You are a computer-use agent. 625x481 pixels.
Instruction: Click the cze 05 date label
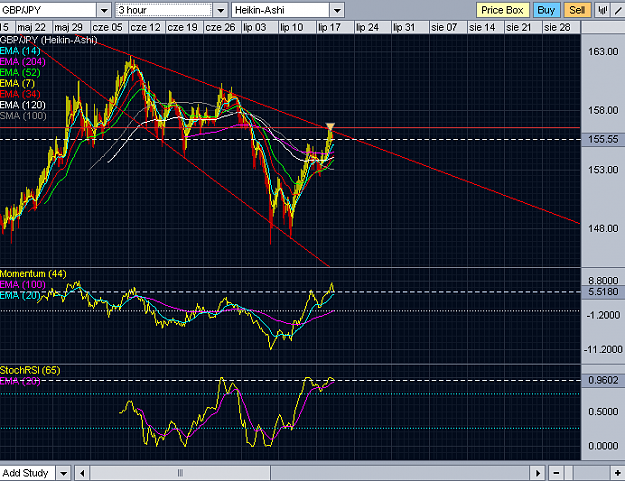point(107,27)
